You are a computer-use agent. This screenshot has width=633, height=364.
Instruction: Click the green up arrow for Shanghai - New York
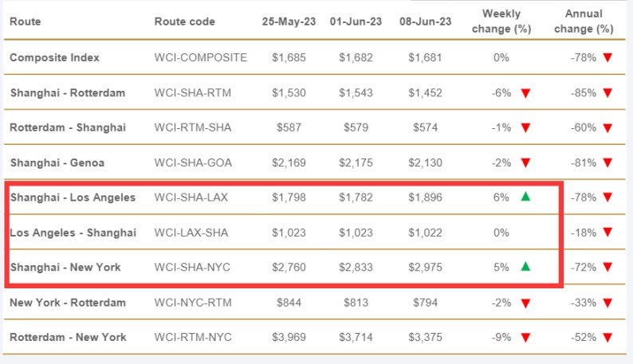point(525,267)
